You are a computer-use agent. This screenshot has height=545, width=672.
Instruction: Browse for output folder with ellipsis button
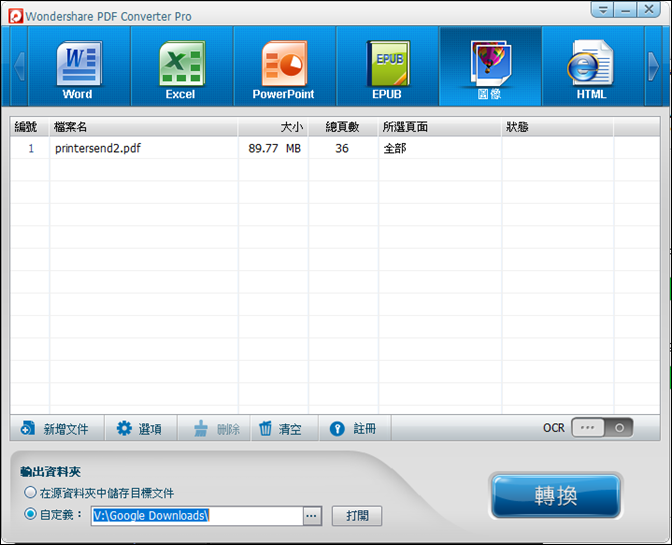pos(312,515)
